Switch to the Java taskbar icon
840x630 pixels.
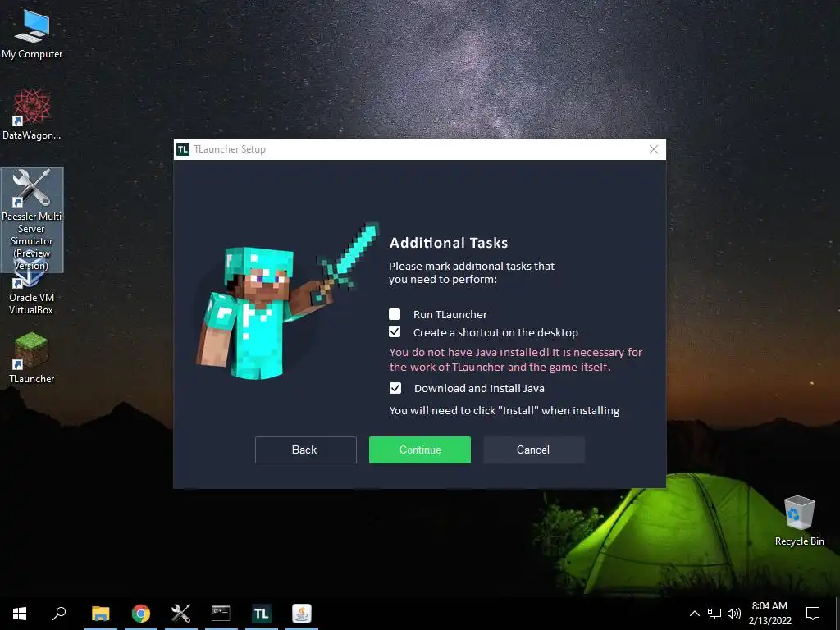point(302,614)
